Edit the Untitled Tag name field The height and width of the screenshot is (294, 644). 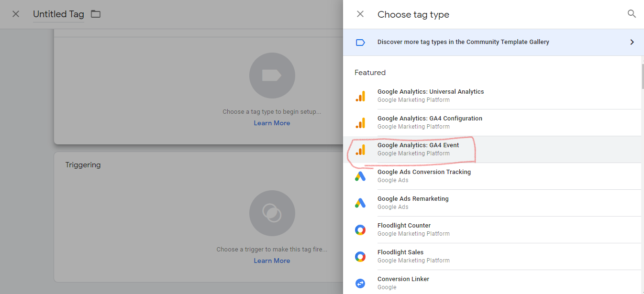(x=58, y=14)
